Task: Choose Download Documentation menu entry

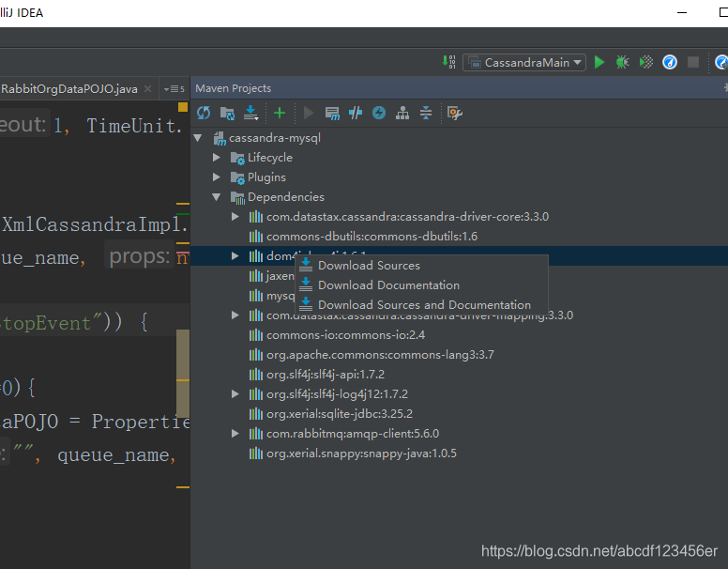Action: (x=421, y=284)
